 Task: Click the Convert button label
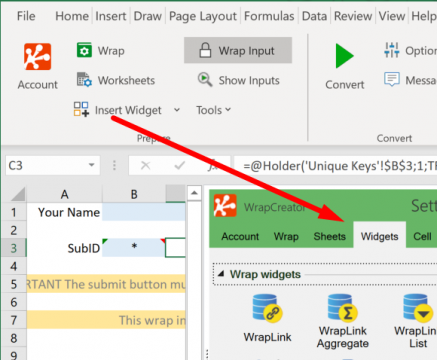click(345, 85)
